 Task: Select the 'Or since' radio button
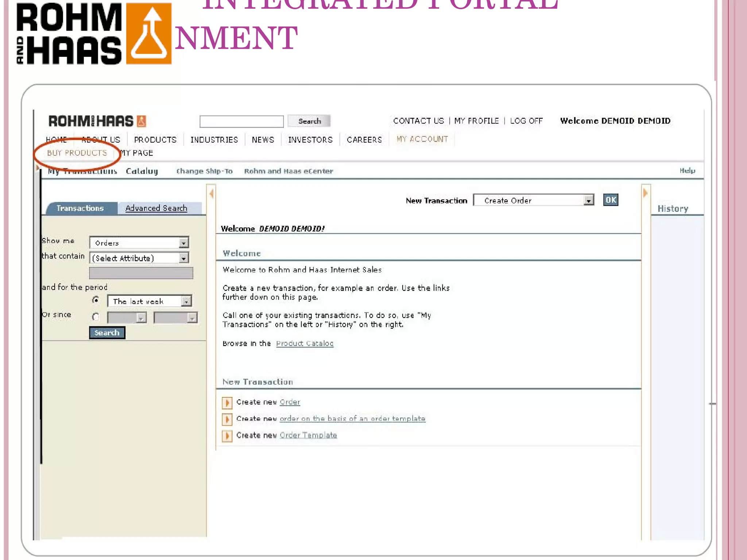(96, 317)
